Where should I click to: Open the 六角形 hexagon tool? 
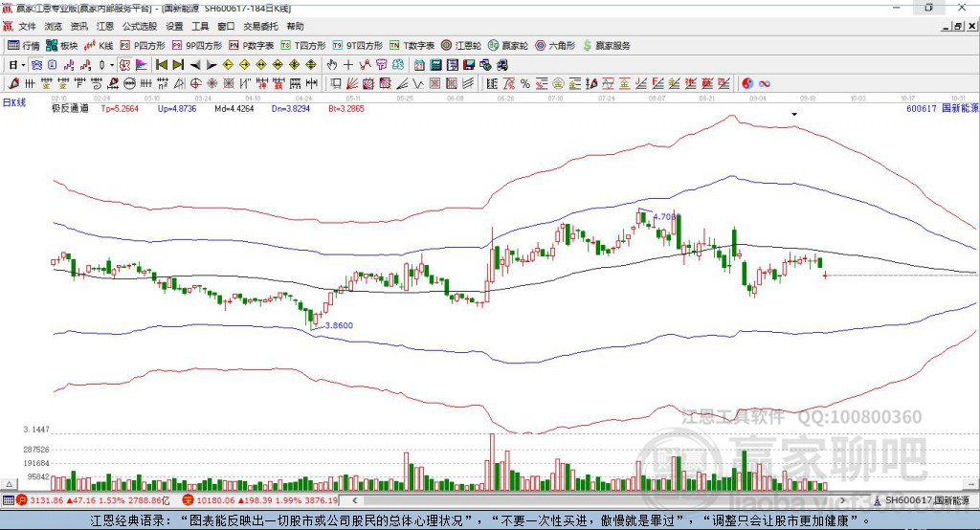tap(555, 46)
